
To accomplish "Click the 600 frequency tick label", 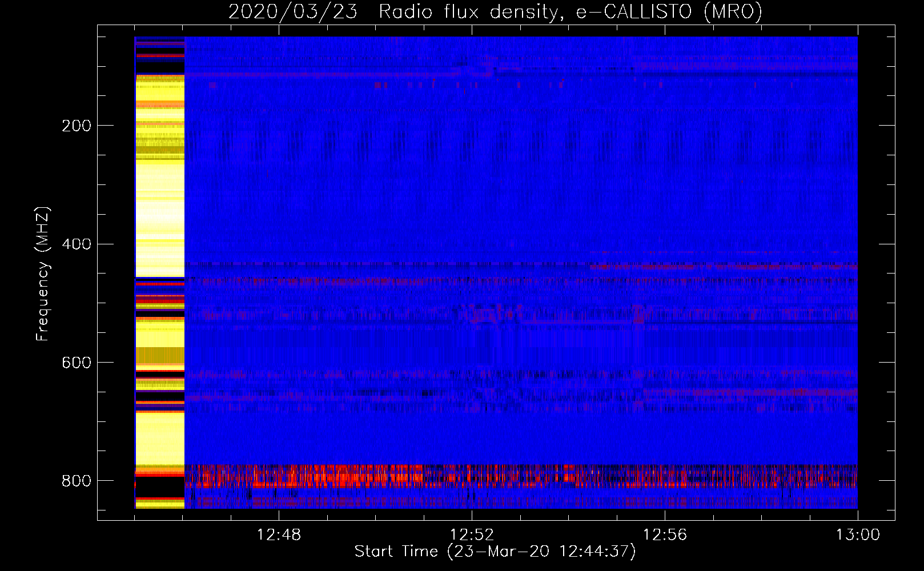I will [x=77, y=363].
